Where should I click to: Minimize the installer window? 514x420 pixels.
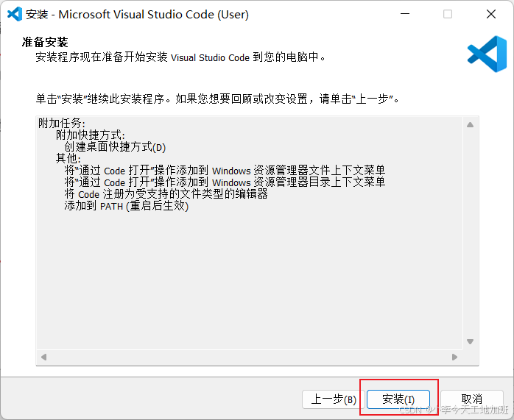pos(405,14)
